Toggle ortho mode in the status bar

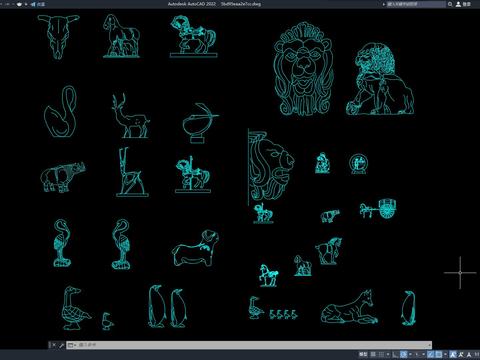point(395,354)
